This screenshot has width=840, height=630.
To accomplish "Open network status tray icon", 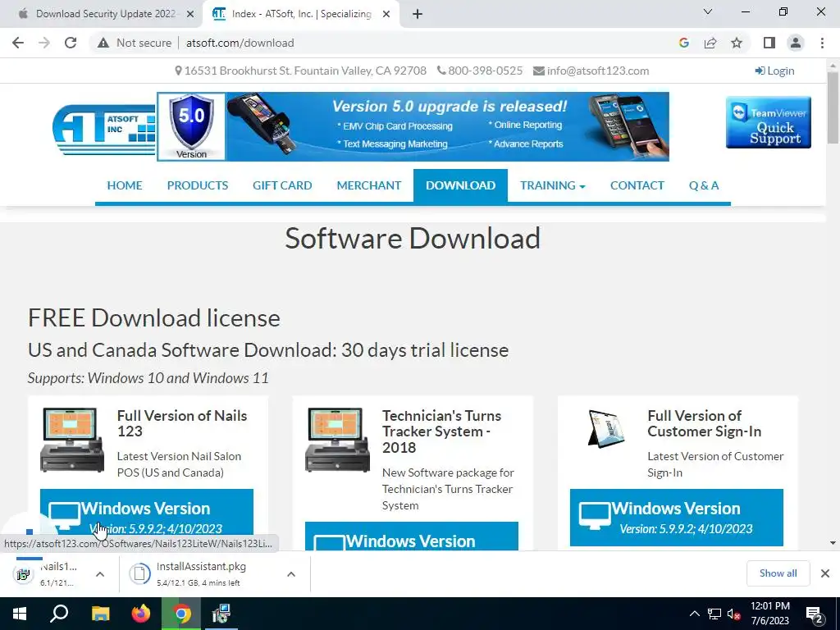I will click(714, 614).
